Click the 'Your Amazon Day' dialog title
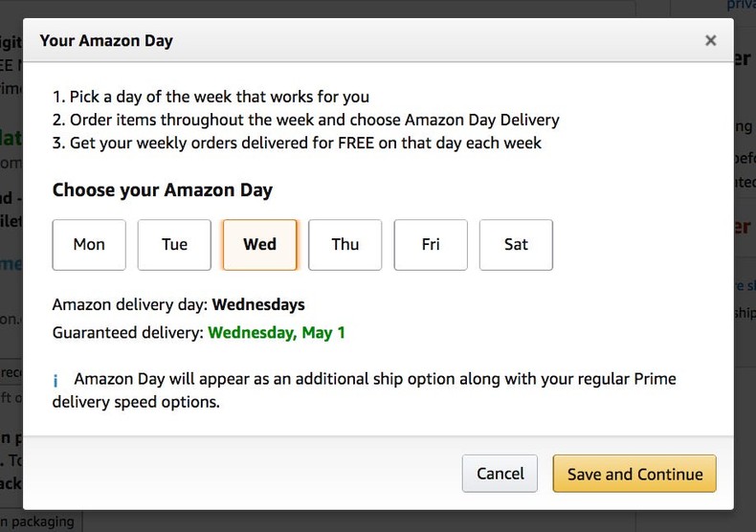 click(x=106, y=41)
